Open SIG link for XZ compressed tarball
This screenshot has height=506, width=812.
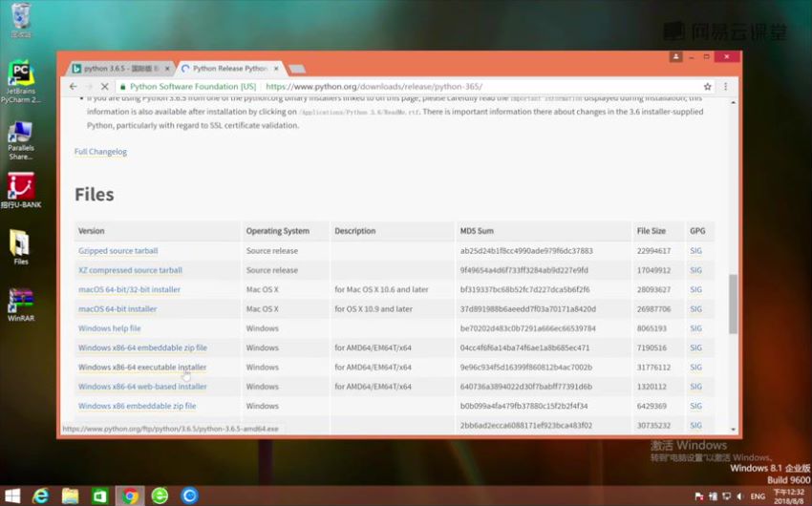[696, 270]
